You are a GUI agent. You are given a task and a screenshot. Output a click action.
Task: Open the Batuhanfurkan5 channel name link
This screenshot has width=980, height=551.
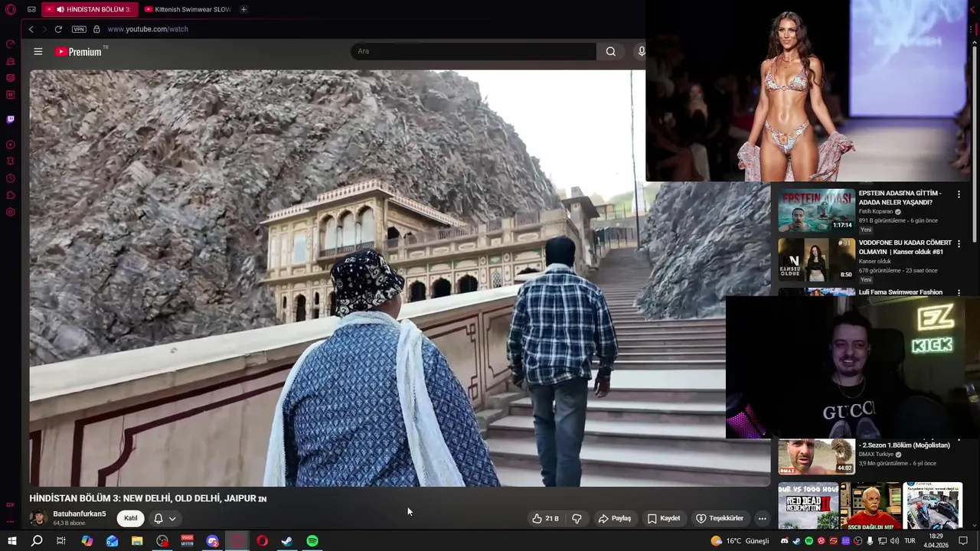pyautogui.click(x=80, y=514)
